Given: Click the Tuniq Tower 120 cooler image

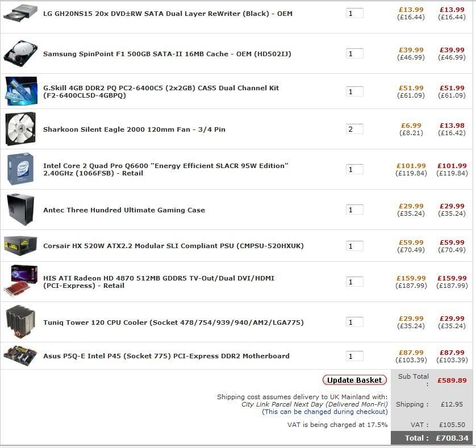Looking at the screenshot, I should pos(20,322).
